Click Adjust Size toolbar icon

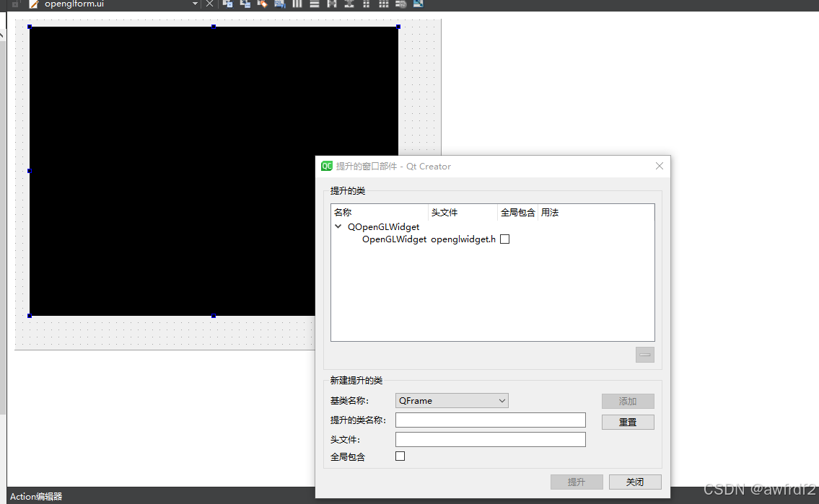tap(419, 4)
